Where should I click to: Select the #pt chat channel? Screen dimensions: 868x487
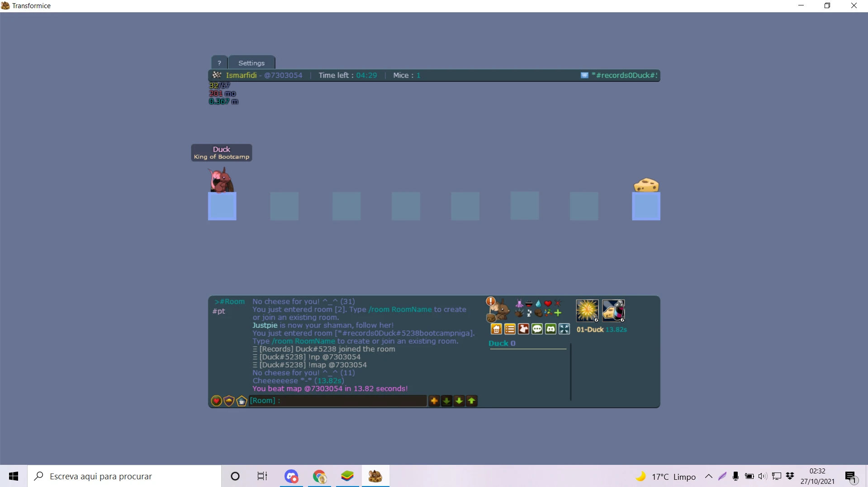[219, 311]
